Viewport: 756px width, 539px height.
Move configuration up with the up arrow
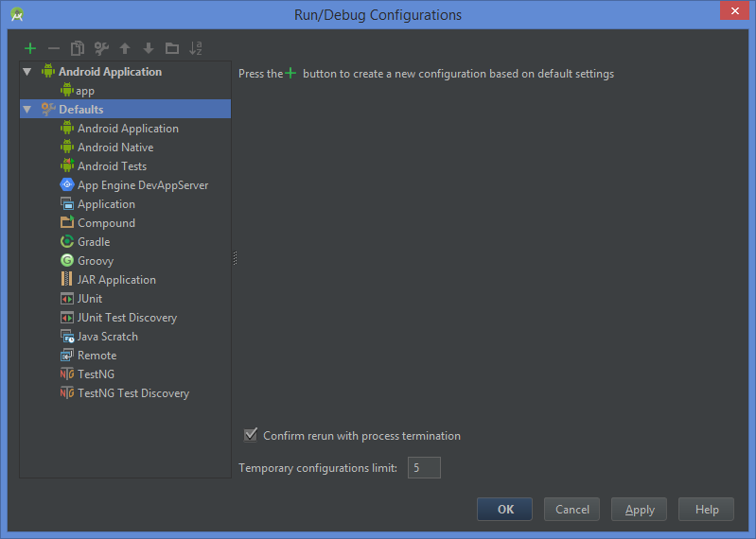coord(125,48)
